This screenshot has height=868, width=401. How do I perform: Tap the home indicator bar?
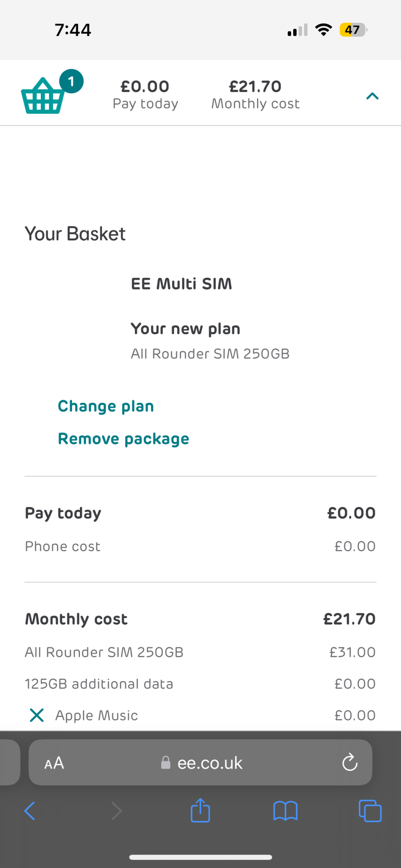[x=200, y=857]
